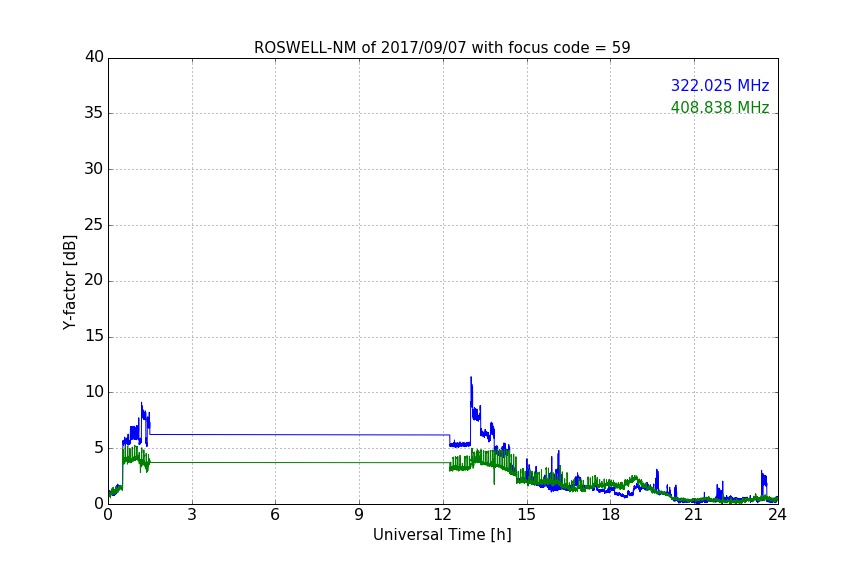Click the y-axis tick label '25'

pyautogui.click(x=94, y=224)
